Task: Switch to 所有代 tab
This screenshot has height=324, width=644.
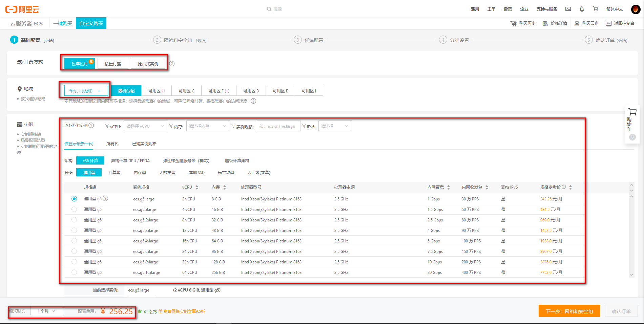Action: tap(112, 144)
